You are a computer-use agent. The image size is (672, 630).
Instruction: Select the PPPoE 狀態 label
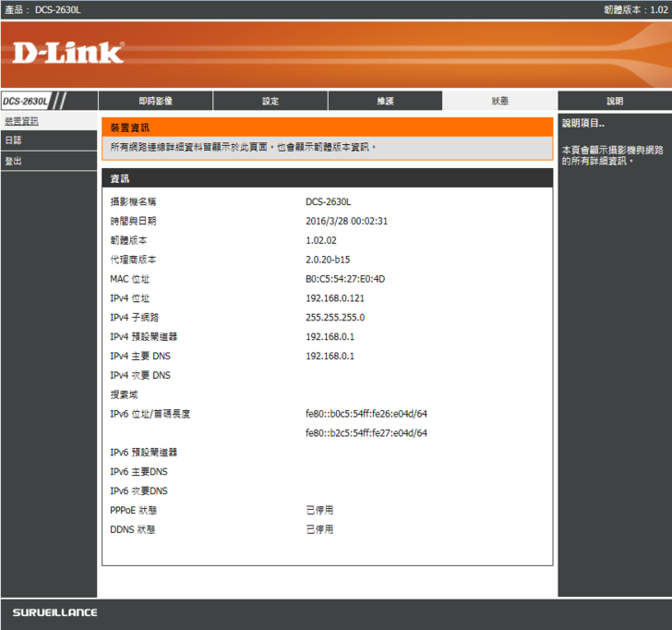pyautogui.click(x=133, y=510)
